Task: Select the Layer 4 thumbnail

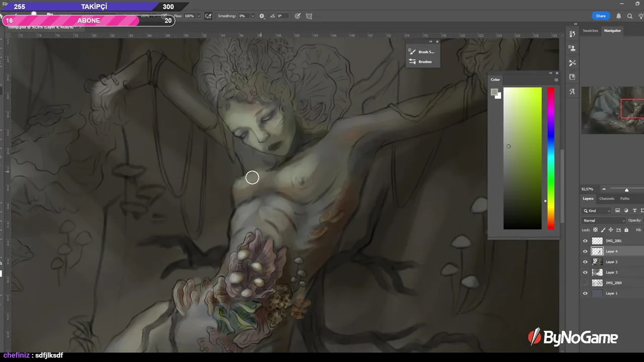Action: click(x=597, y=251)
